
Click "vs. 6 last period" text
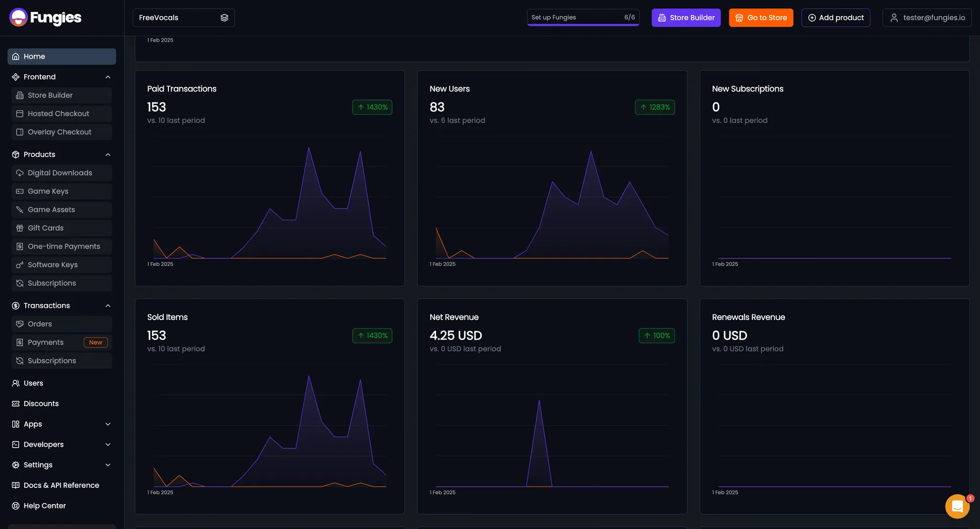[x=457, y=121]
